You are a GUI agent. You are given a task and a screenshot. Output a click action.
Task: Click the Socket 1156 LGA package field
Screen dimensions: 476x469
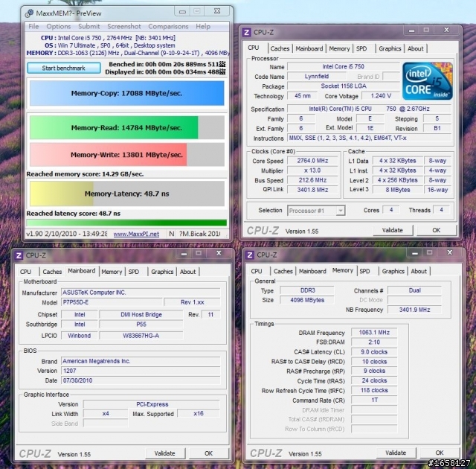click(344, 86)
